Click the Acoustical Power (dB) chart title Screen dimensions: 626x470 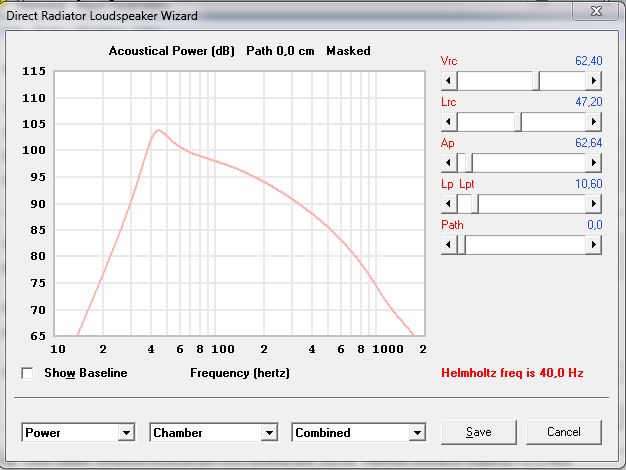click(172, 51)
